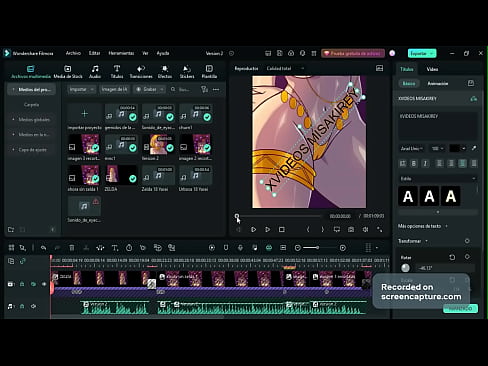488x366 pixels.
Task: Click the media search field
Action: (182, 89)
